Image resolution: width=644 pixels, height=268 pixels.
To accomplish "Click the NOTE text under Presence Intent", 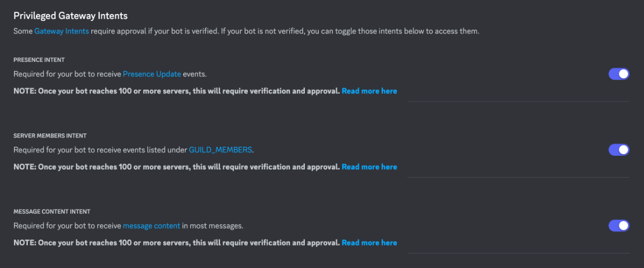I will click(177, 91).
